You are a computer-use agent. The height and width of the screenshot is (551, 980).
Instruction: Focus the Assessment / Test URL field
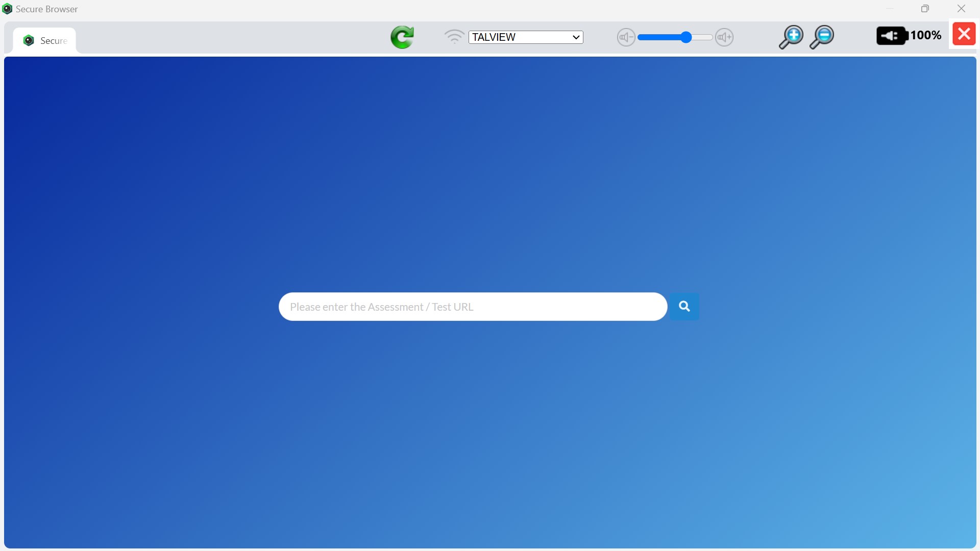pyautogui.click(x=472, y=307)
